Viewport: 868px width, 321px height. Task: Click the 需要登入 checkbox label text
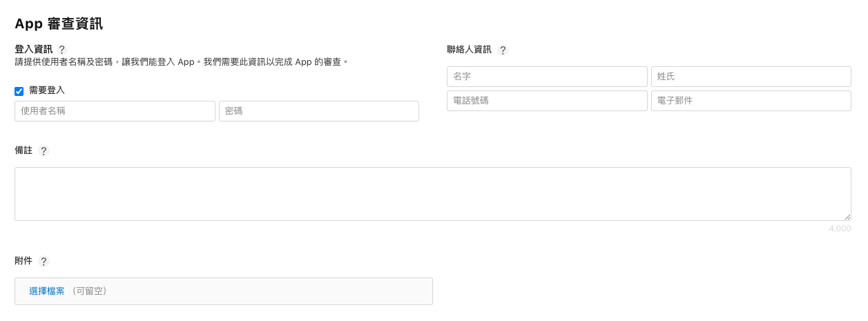tap(47, 90)
